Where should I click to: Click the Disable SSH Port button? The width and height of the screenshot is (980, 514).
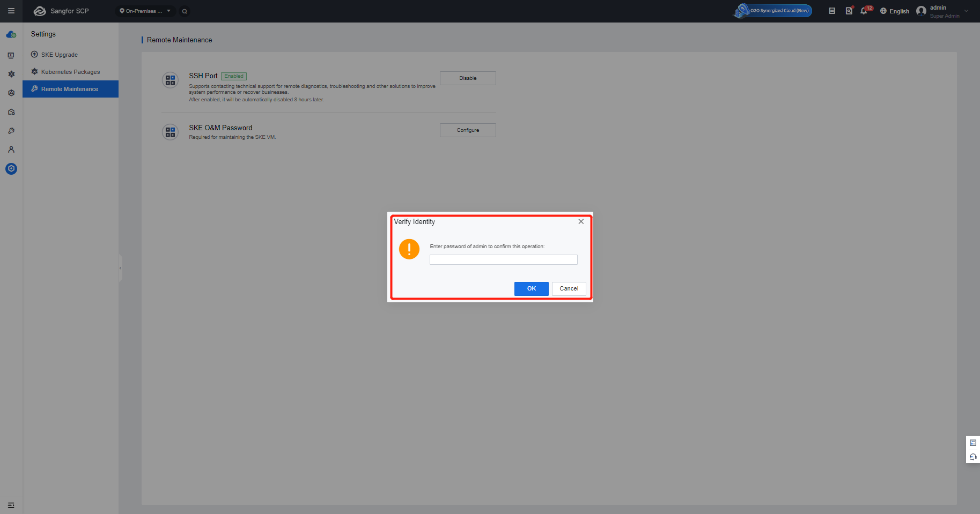tap(468, 78)
